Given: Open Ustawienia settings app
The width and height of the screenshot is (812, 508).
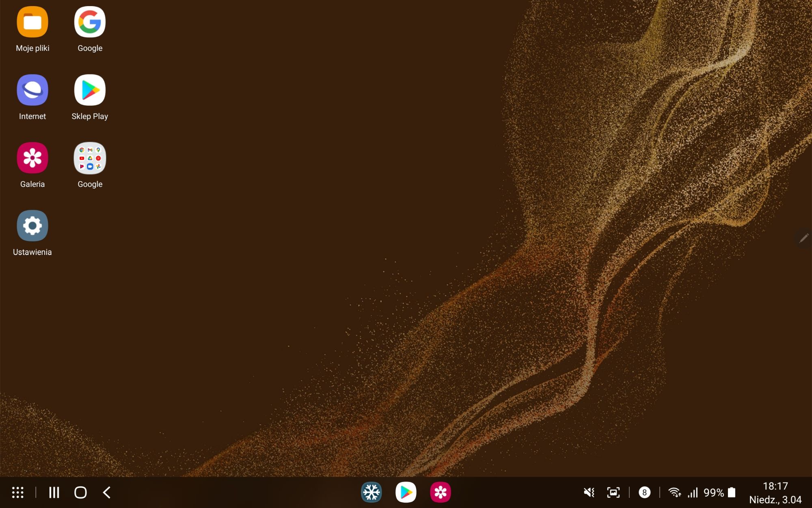Looking at the screenshot, I should pyautogui.click(x=32, y=226).
